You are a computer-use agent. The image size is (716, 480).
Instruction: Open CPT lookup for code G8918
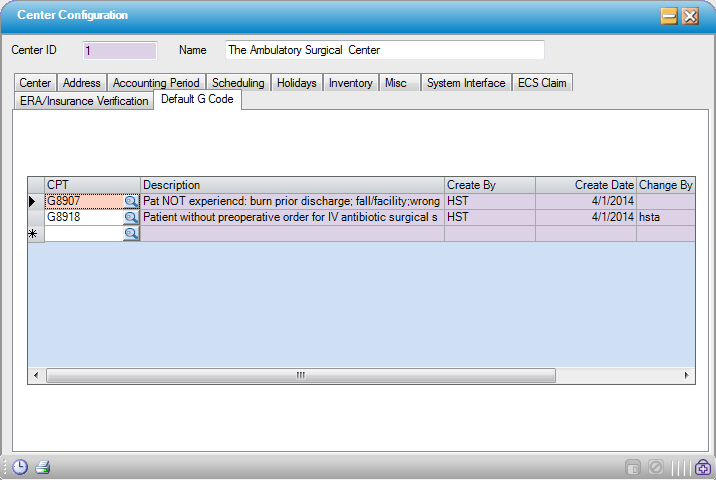pyautogui.click(x=131, y=217)
